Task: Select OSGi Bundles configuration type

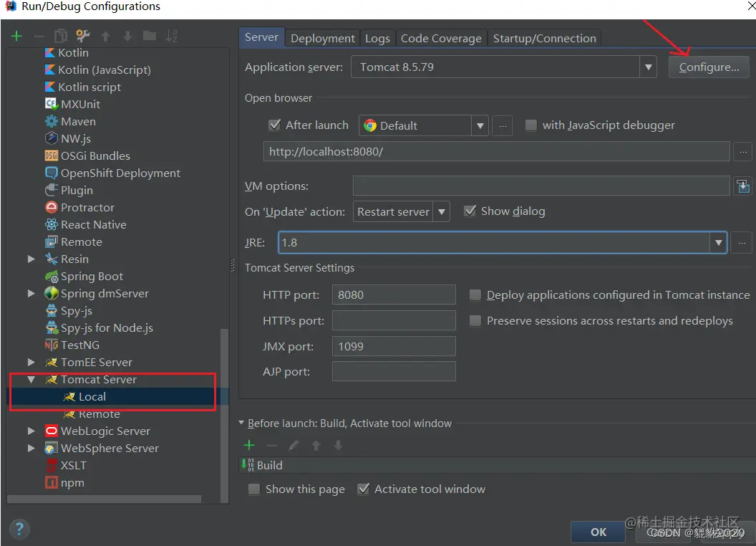Action: [x=87, y=156]
